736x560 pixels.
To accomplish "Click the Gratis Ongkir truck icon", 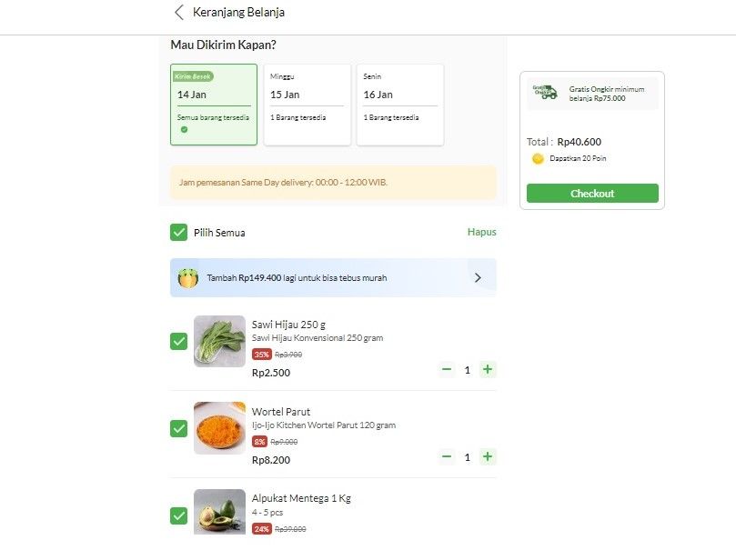I will 544,92.
